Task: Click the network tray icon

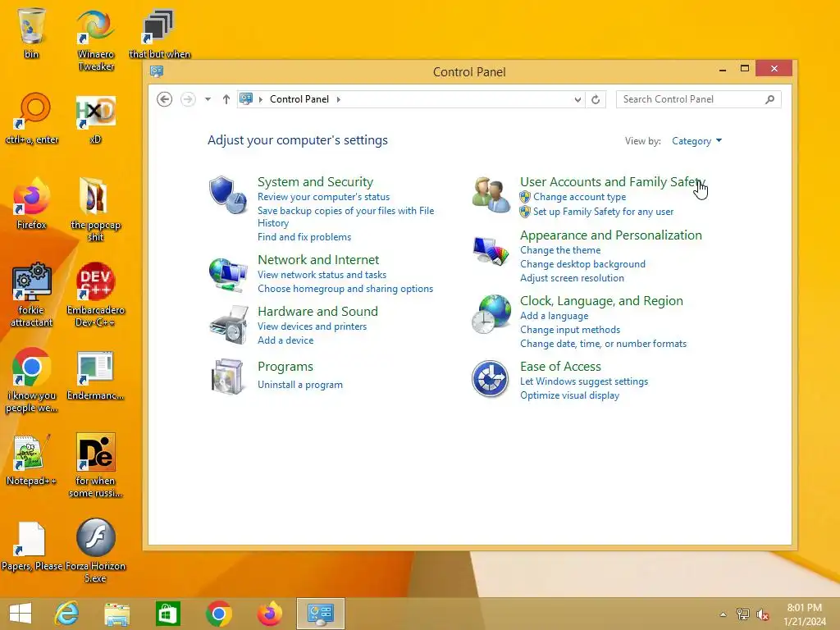Action: pos(742,614)
